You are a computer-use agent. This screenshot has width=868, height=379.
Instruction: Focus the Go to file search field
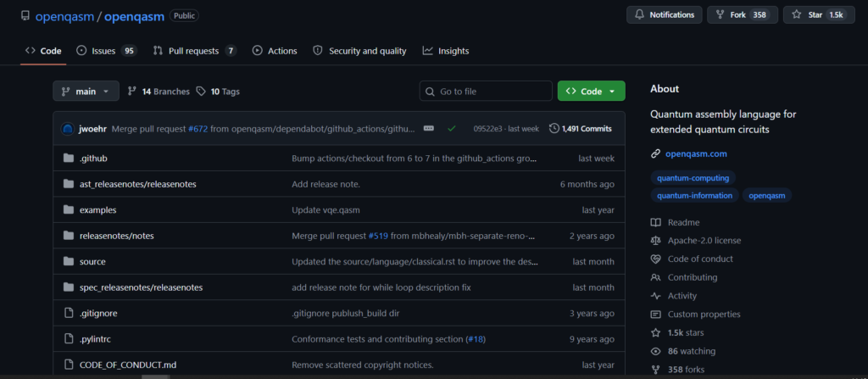486,92
